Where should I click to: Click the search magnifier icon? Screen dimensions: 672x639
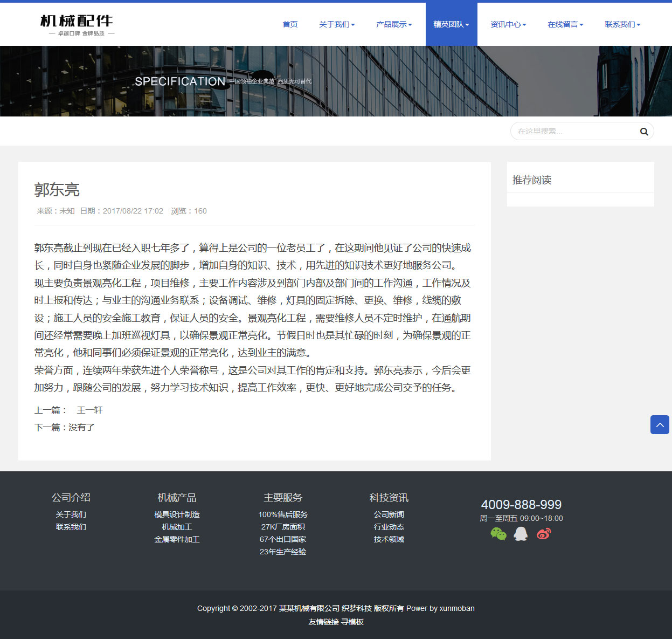[x=643, y=132]
